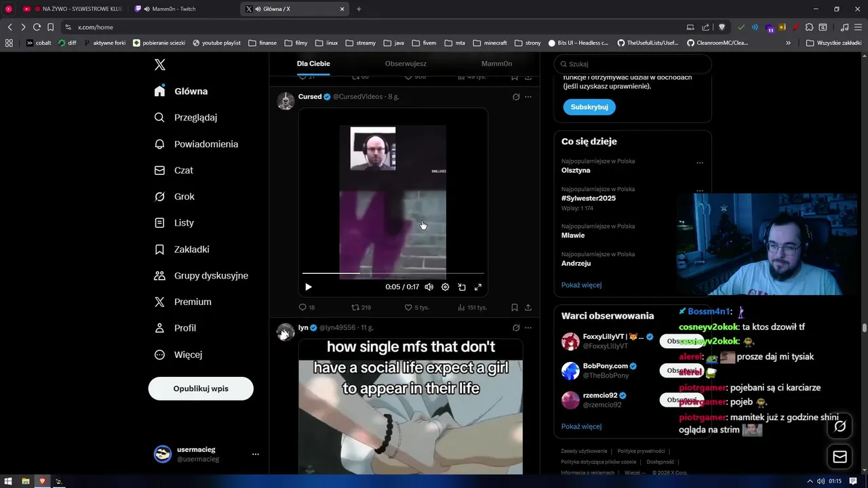Switch to Mamm0n tab in feed
The width and height of the screenshot is (868, 488).
pos(497,64)
